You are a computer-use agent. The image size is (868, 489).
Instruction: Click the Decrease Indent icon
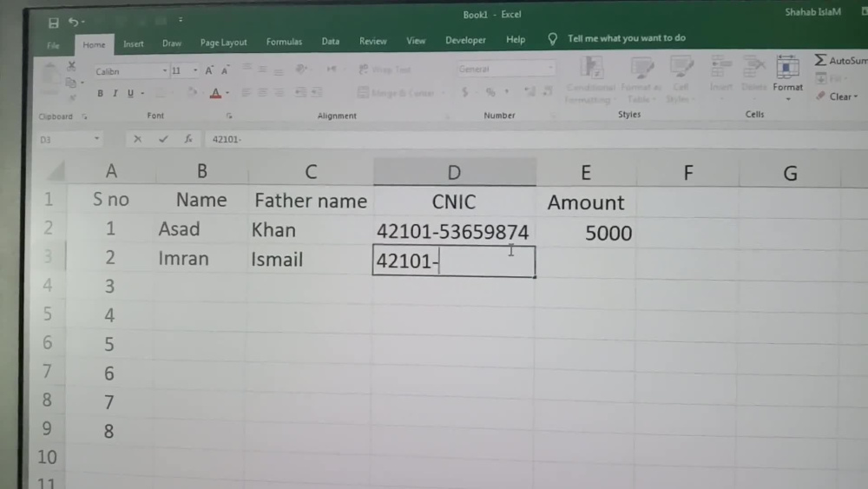pyautogui.click(x=300, y=92)
